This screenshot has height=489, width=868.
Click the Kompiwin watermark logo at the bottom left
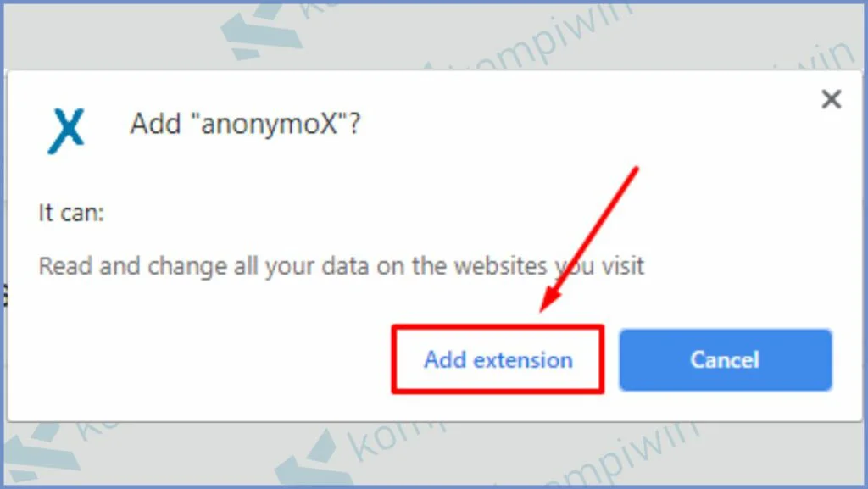(x=42, y=451)
